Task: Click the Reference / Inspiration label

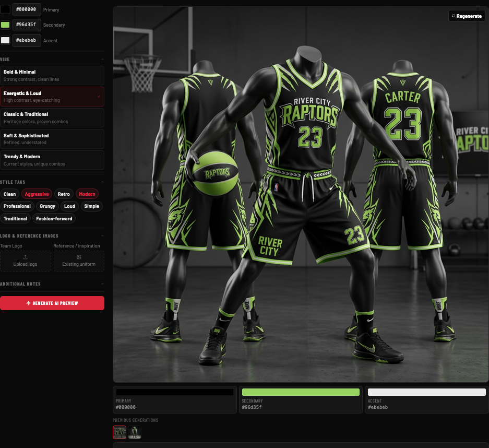Action: [77, 246]
